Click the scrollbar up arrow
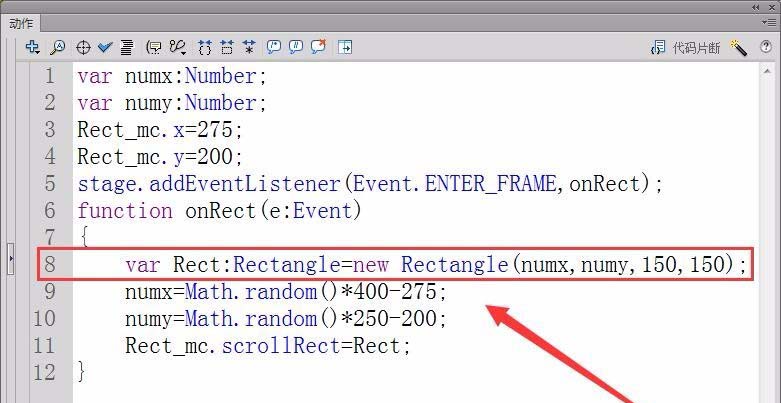This screenshot has width=781, height=403. coord(767,72)
